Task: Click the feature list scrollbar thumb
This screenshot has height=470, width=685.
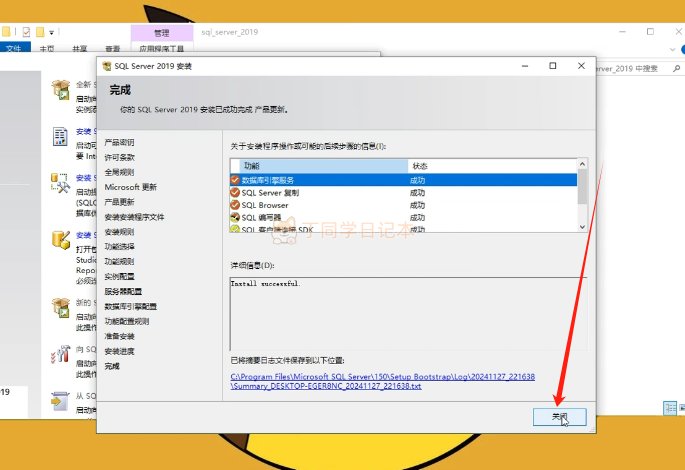Action: (x=582, y=187)
